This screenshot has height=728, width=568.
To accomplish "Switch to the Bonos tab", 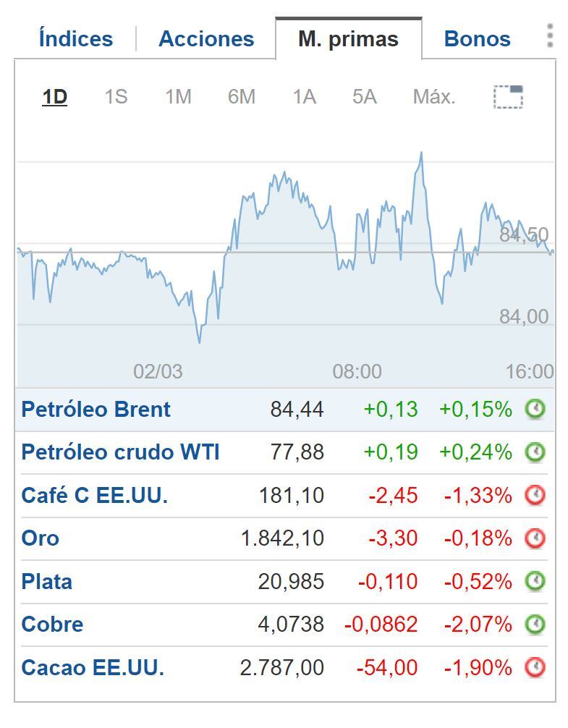I will 477,38.
